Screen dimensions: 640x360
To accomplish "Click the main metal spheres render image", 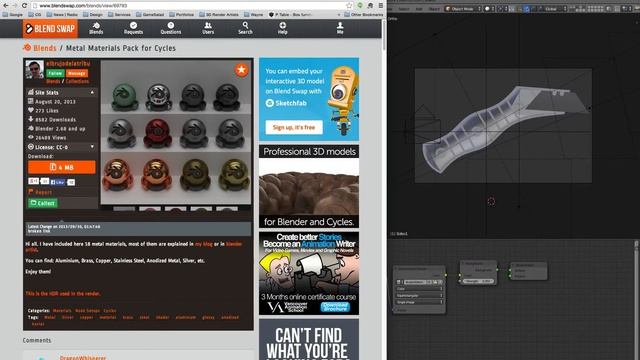I will [x=176, y=132].
